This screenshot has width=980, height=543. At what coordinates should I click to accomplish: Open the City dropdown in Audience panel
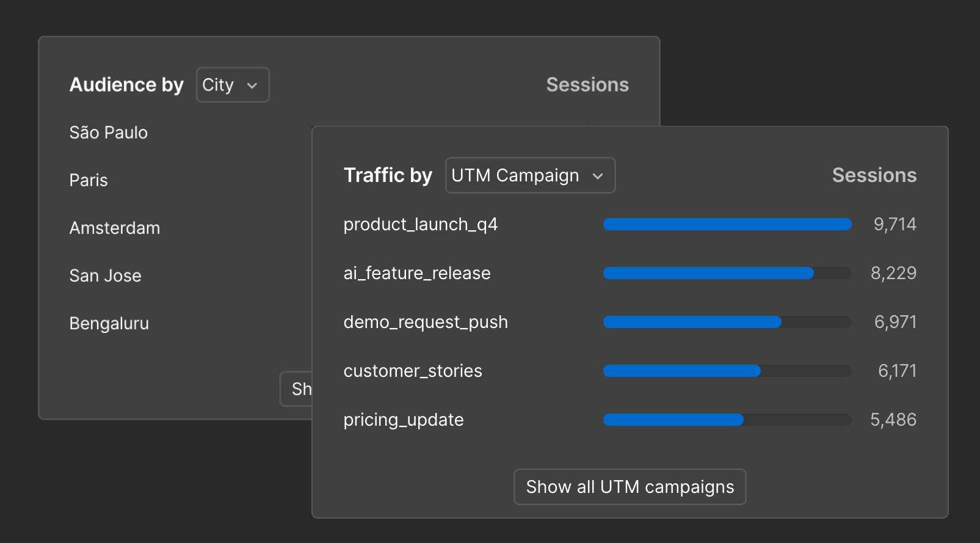(232, 85)
